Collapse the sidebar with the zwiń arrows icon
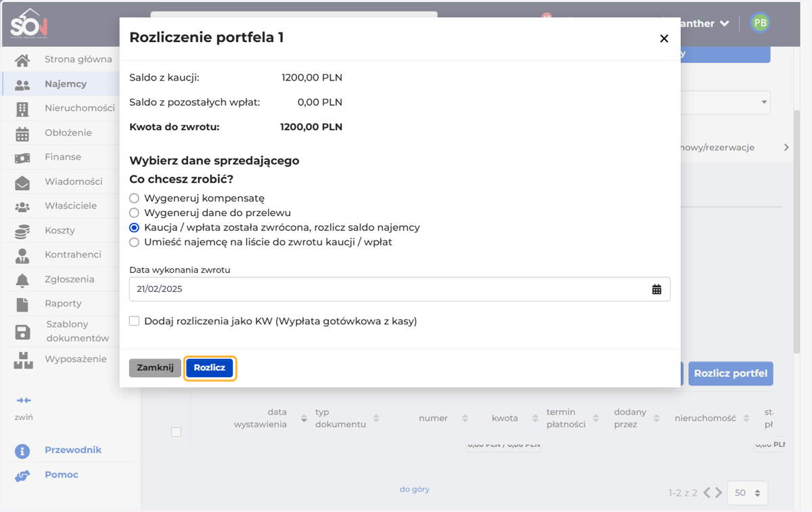The image size is (812, 512). [x=24, y=401]
